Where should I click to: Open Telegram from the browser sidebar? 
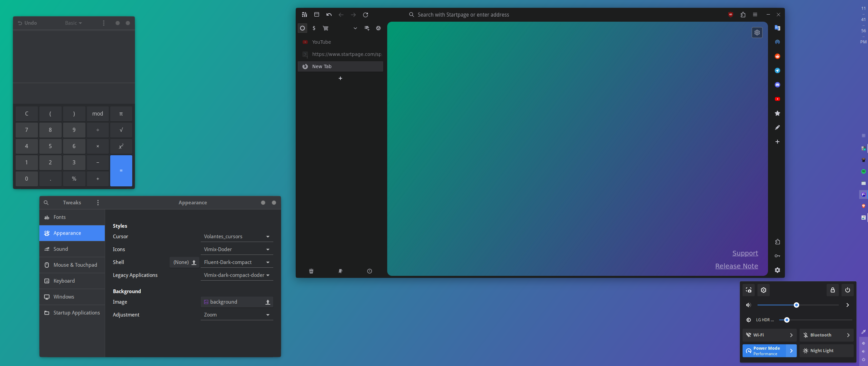click(x=777, y=70)
